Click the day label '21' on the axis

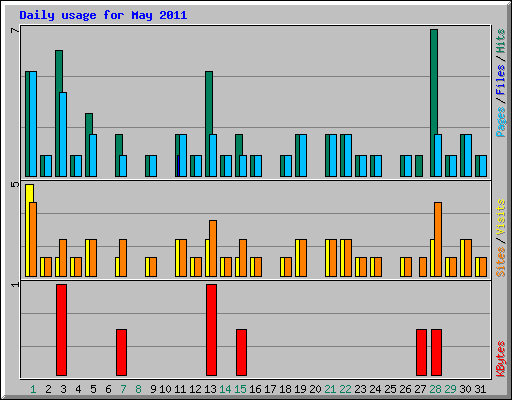pyautogui.click(x=330, y=389)
